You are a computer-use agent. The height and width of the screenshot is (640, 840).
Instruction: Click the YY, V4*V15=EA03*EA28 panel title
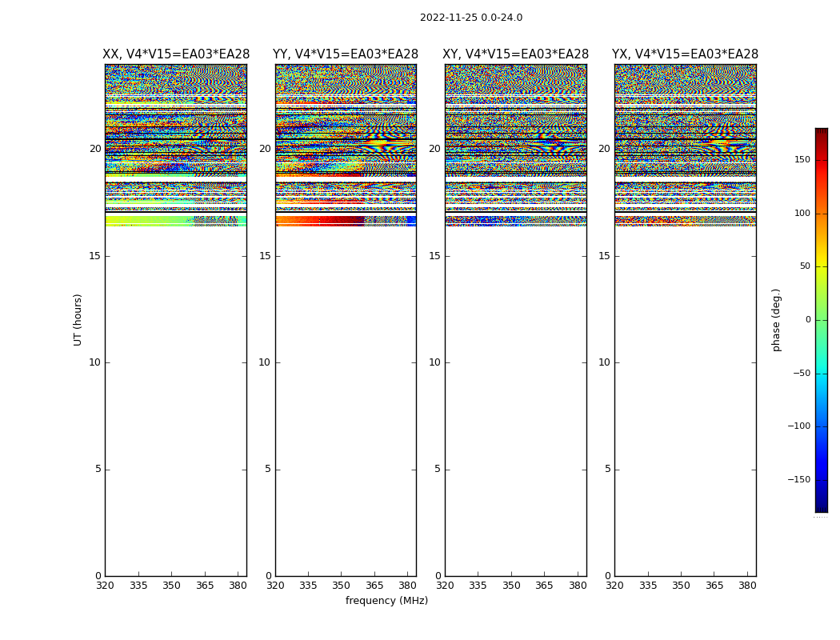[346, 54]
